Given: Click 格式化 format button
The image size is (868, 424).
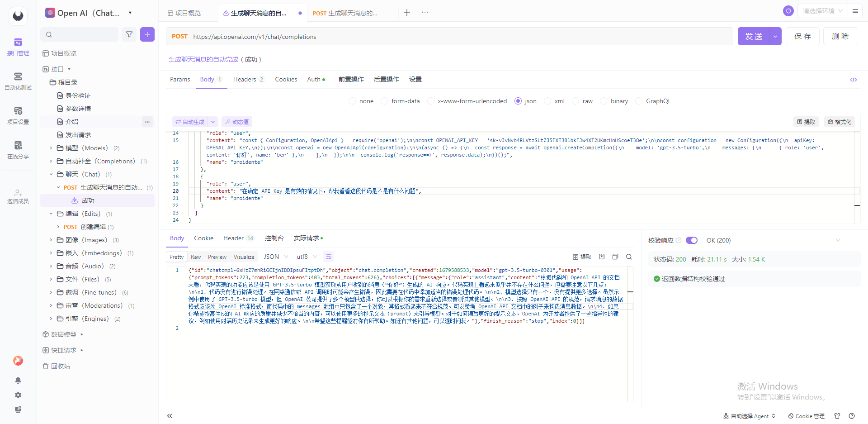Looking at the screenshot, I should (x=840, y=122).
